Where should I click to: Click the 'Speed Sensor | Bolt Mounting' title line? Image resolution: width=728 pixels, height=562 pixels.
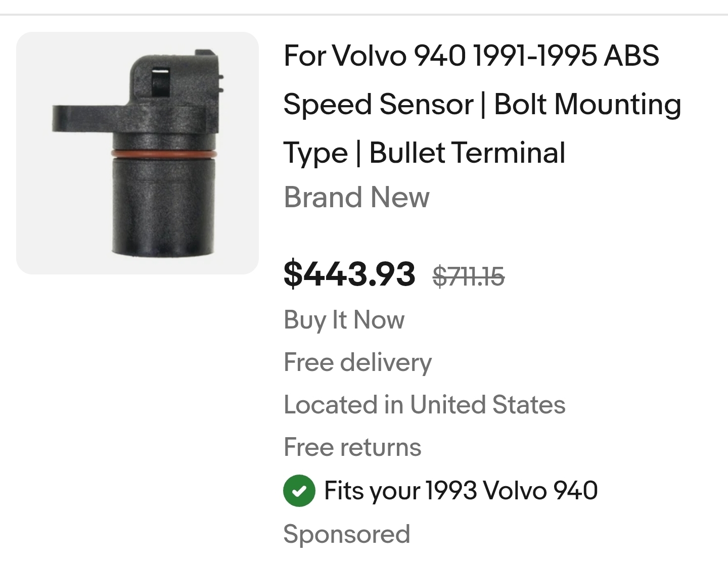click(482, 104)
